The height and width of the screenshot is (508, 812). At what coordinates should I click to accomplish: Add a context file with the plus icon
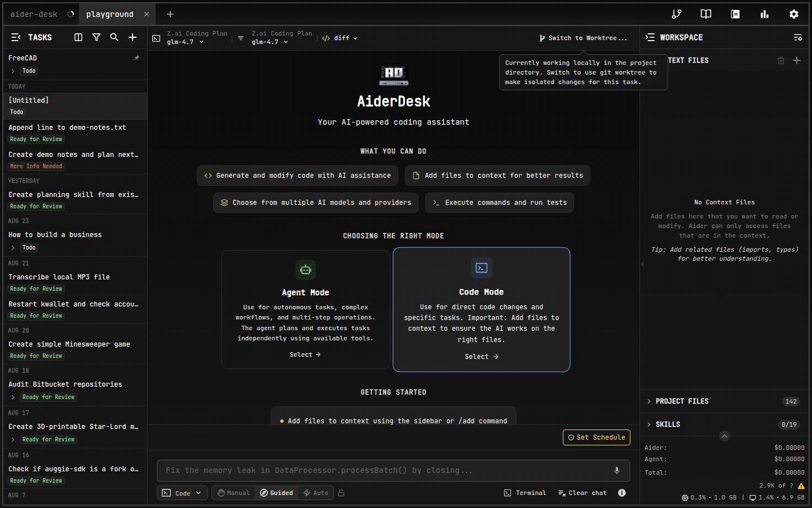coord(797,60)
